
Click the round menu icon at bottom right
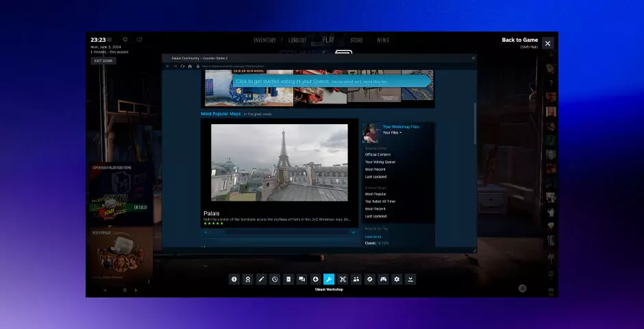pyautogui.click(x=523, y=289)
